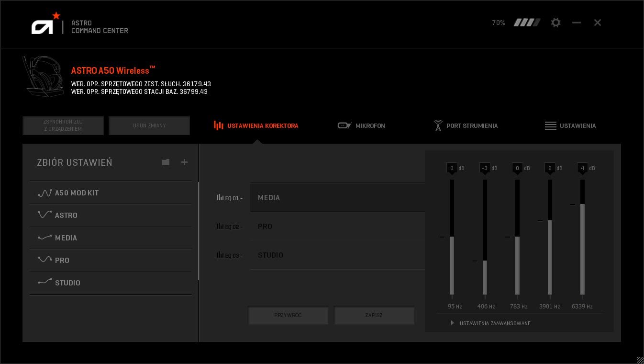Image resolution: width=644 pixels, height=364 pixels.
Task: Click the waveform icon next to A50 Mod Kit
Action: (x=44, y=193)
